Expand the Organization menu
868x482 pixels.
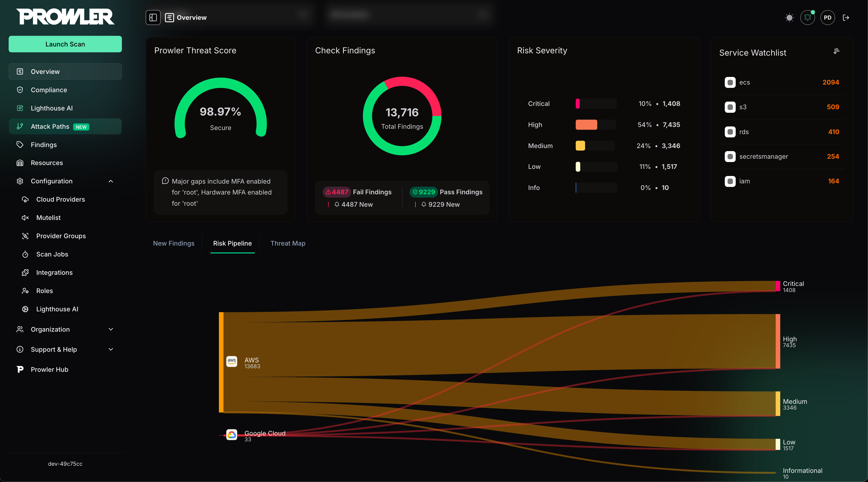(111, 329)
